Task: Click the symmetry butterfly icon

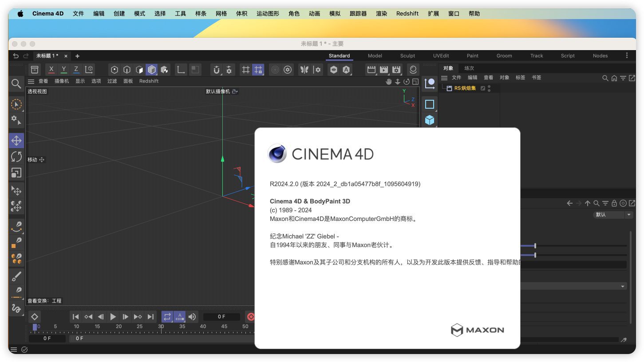Action: (304, 70)
